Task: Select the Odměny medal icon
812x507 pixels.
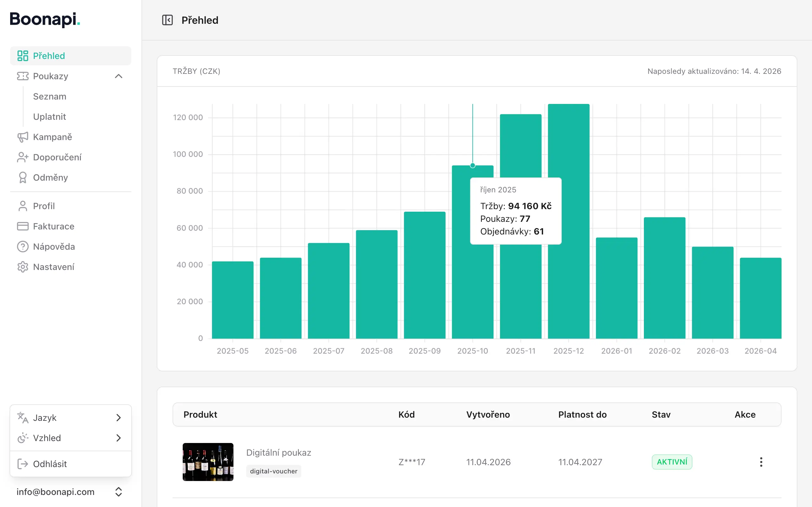Action: 23,177
